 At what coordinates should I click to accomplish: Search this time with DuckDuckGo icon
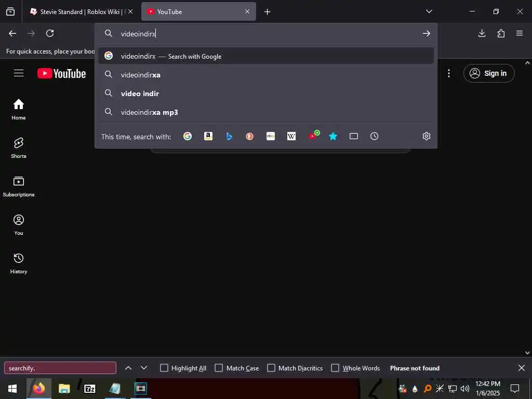tap(250, 137)
